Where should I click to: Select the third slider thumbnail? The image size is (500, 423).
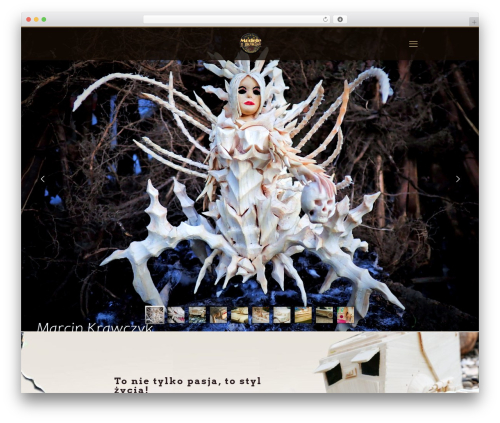tap(197, 315)
